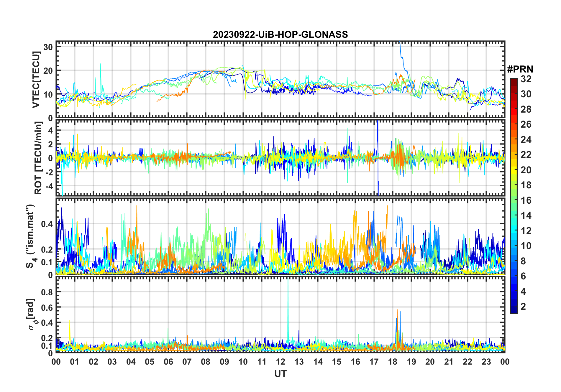Viewport: 561px width, 392px height.
Task: Click the x-axis hour label 03
Action: click(112, 362)
